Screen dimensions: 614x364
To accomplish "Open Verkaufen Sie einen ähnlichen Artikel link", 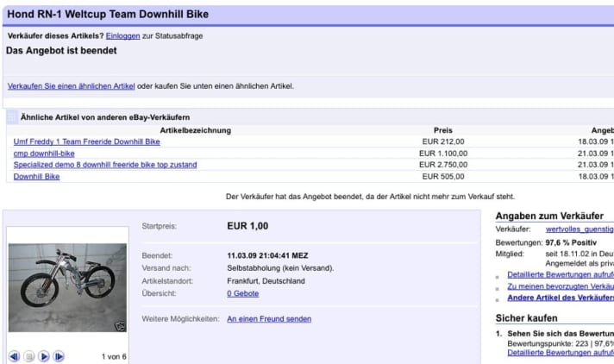I will (72, 85).
